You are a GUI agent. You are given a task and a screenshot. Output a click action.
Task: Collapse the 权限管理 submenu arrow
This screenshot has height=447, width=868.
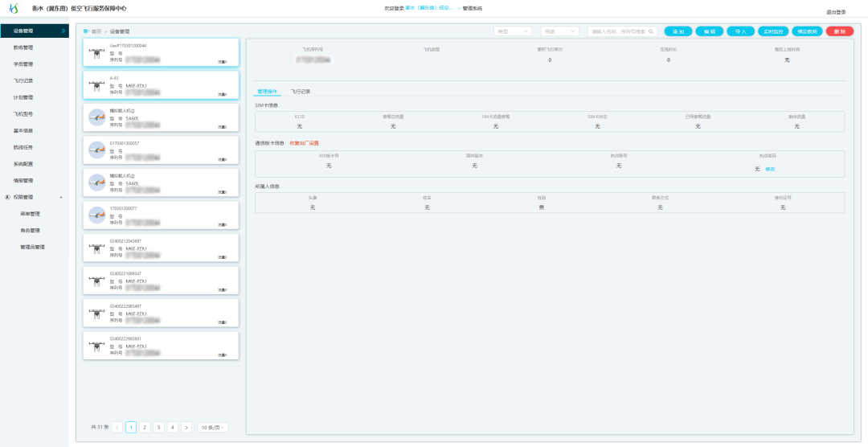(x=61, y=197)
